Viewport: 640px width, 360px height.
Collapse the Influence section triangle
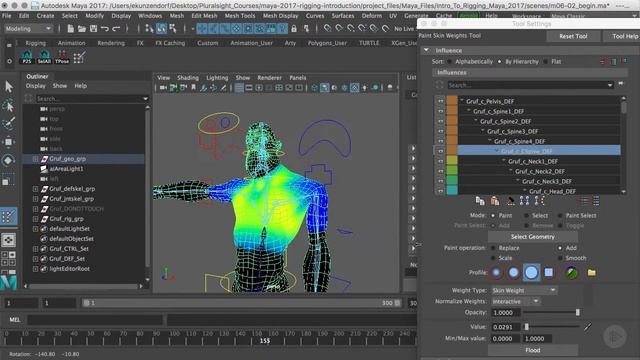(x=426, y=50)
